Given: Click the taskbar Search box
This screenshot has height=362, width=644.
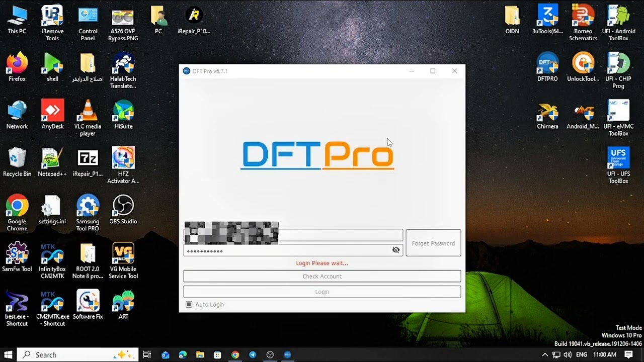Looking at the screenshot, I should [77, 354].
